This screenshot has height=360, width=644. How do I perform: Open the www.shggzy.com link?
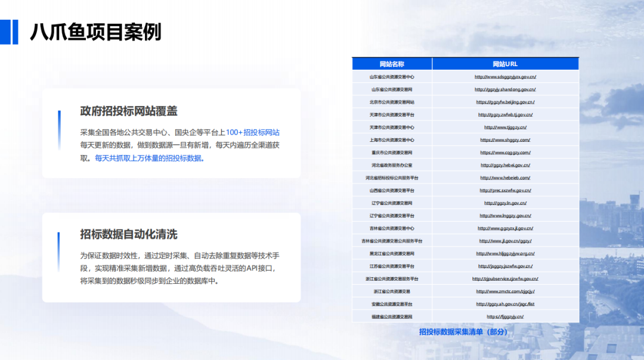click(505, 140)
